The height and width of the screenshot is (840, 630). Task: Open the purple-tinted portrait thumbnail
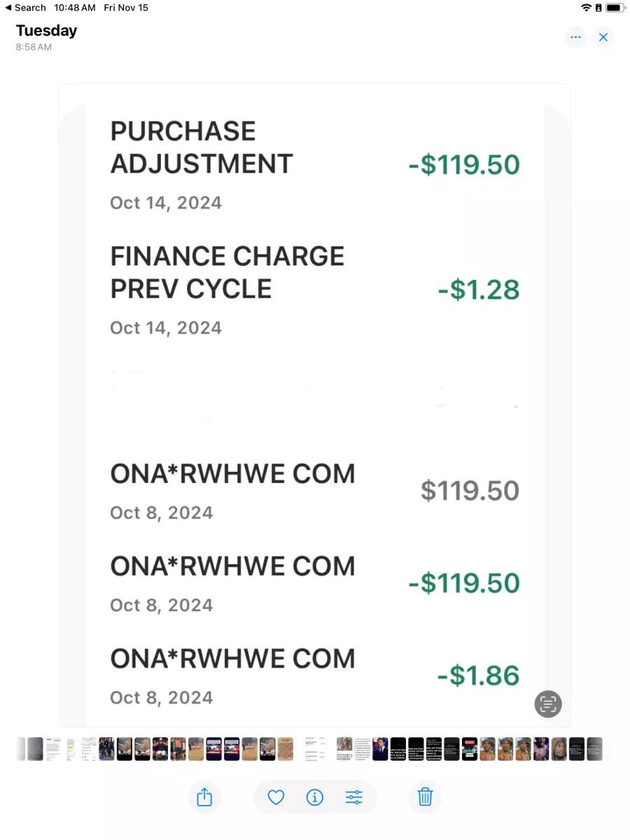point(541,749)
